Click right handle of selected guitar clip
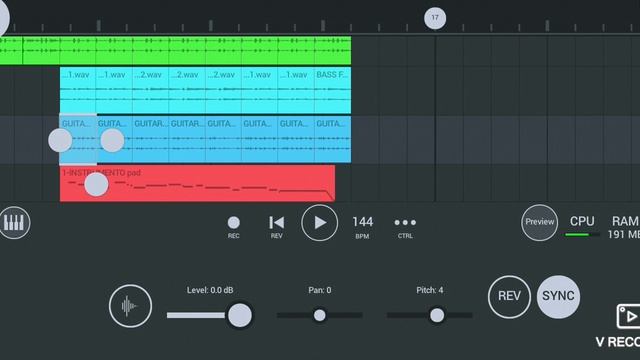Image resolution: width=640 pixels, height=360 pixels. pyautogui.click(x=112, y=140)
